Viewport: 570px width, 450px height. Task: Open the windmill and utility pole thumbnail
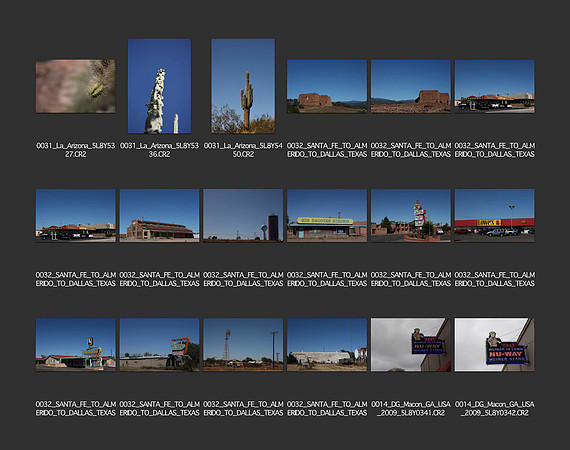(243, 345)
